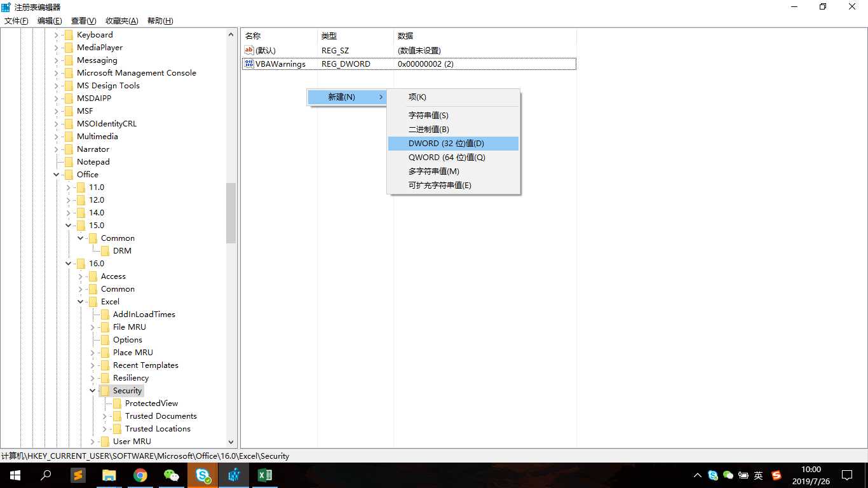The height and width of the screenshot is (488, 868).
Task: Open Windows Start menu
Action: coord(15,475)
